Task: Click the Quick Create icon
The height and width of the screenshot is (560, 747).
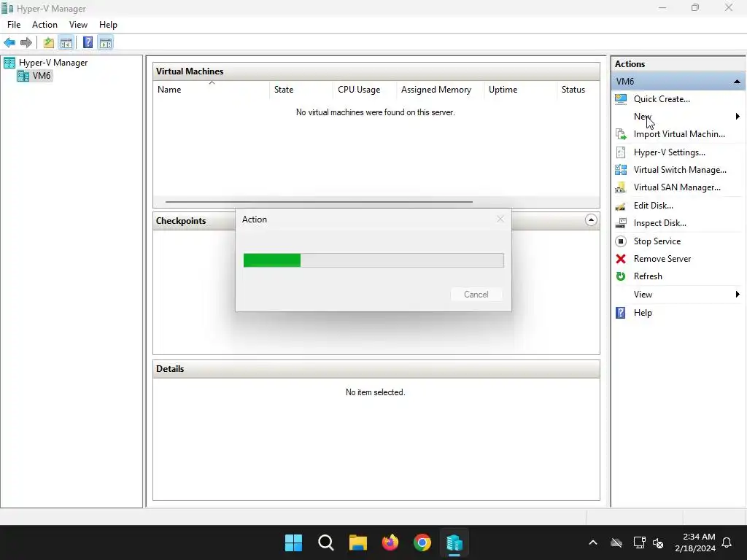Action: coord(621,99)
